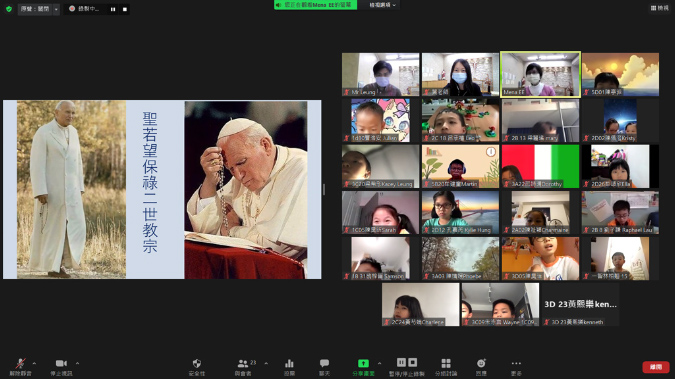The image size is (675, 379).
Task: Select Julien's video tile
Action: (381, 120)
